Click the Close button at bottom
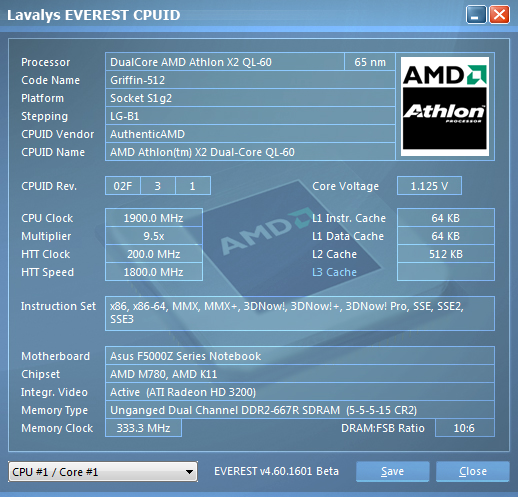 pyautogui.click(x=473, y=471)
